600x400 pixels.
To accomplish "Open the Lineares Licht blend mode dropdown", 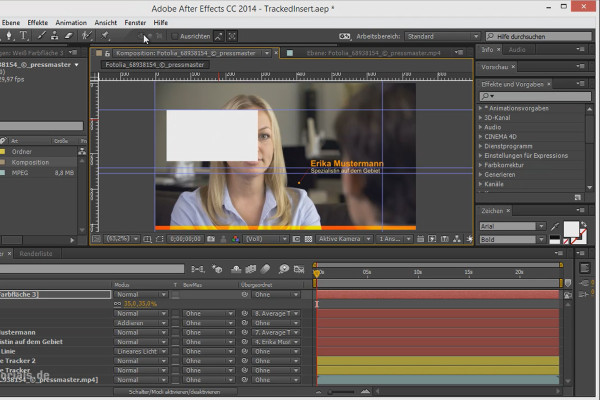I will (x=141, y=351).
